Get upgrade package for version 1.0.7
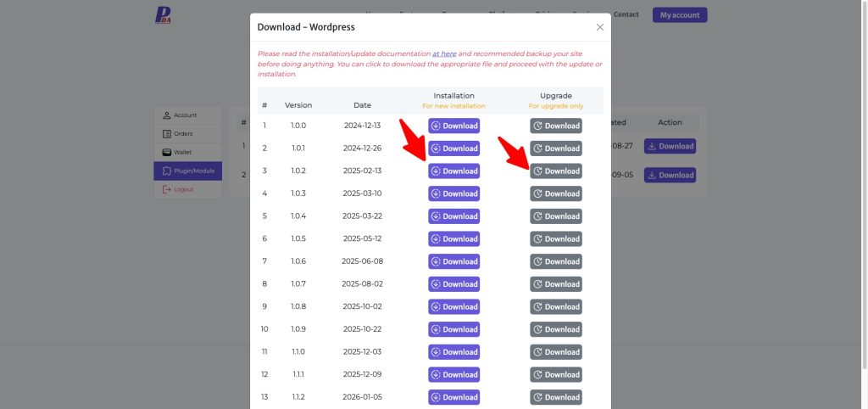Image resolution: width=868 pixels, height=409 pixels. tap(556, 284)
